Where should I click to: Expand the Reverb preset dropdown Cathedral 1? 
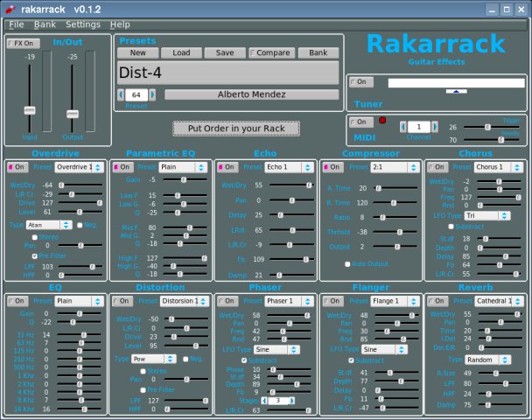500,301
